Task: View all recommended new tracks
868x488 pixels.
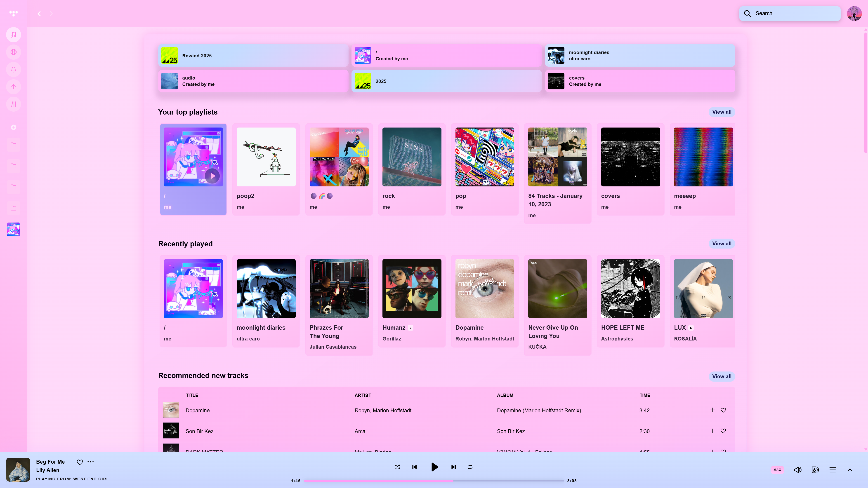Action: [722, 377]
